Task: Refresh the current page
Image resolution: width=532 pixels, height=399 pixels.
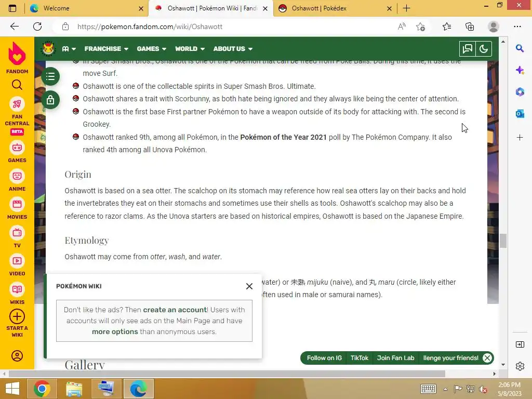Action: pyautogui.click(x=37, y=26)
